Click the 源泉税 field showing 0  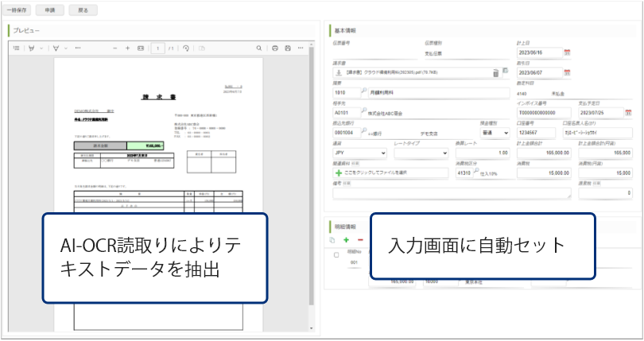tap(605, 193)
